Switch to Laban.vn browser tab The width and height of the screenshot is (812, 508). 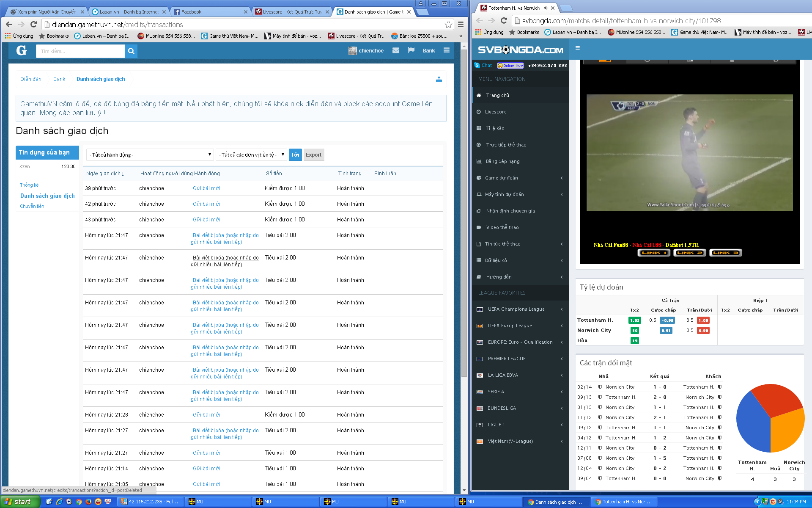click(x=129, y=12)
